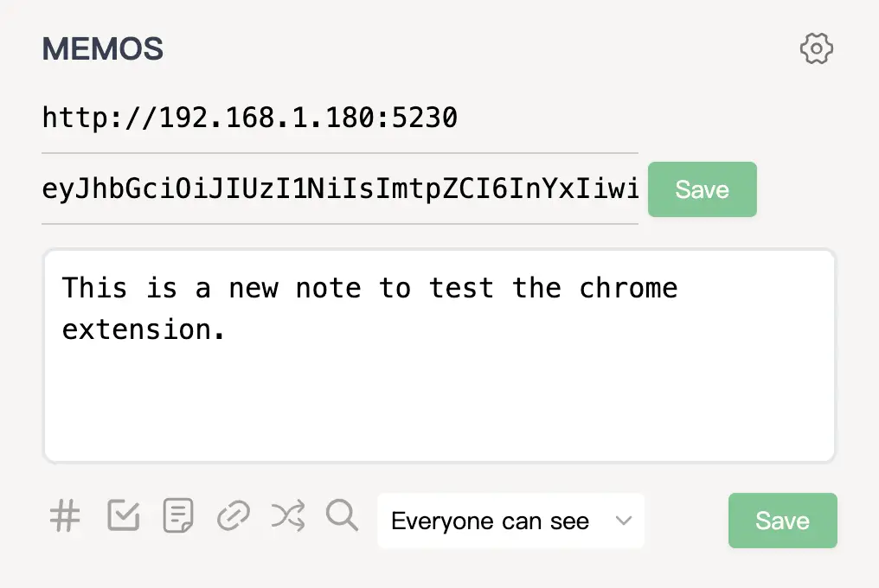Click the Save button beside the token field
Viewport: 879px width, 588px height.
coord(702,189)
